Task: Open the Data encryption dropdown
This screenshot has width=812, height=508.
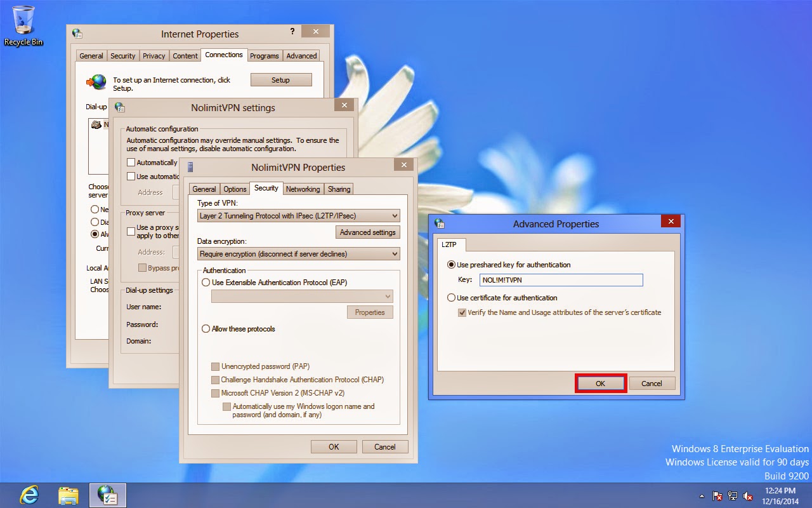Action: [298, 254]
